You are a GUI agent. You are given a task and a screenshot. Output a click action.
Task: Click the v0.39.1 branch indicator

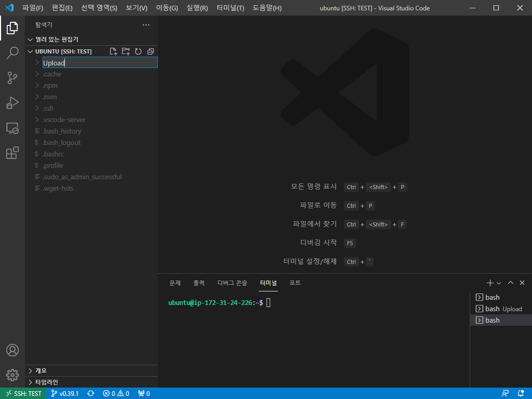pos(65,394)
